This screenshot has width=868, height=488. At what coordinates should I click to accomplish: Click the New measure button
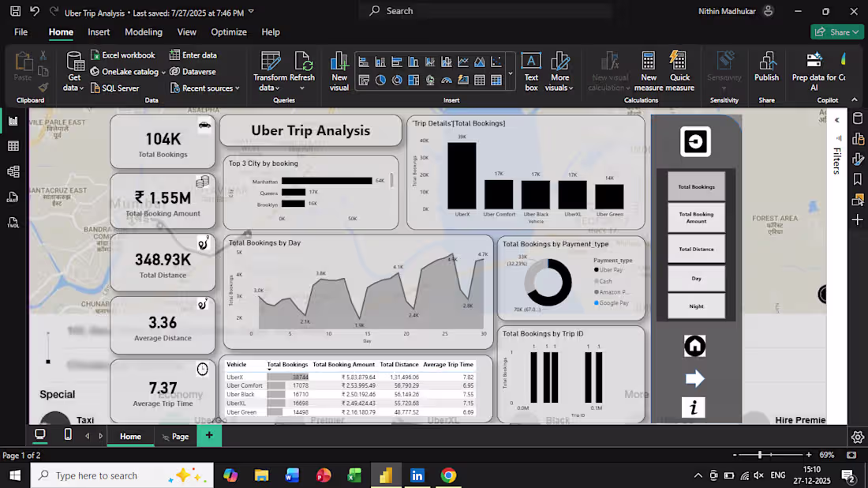pos(648,71)
